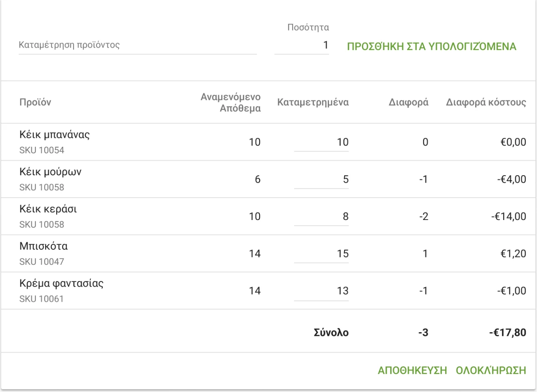Click the Καταμέτρηση προϊόντος search field
Screen dimensions: 537x392
pos(138,45)
